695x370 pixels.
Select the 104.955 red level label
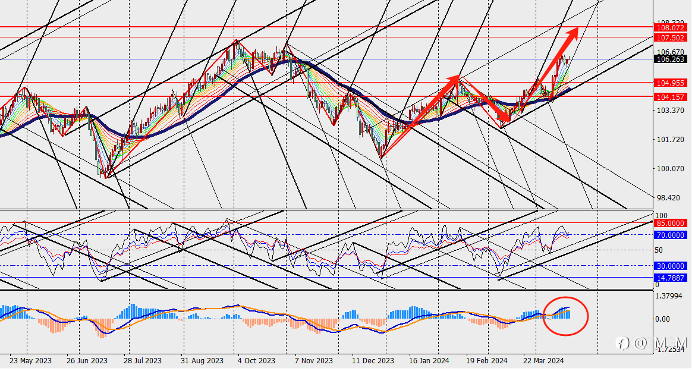pyautogui.click(x=670, y=83)
